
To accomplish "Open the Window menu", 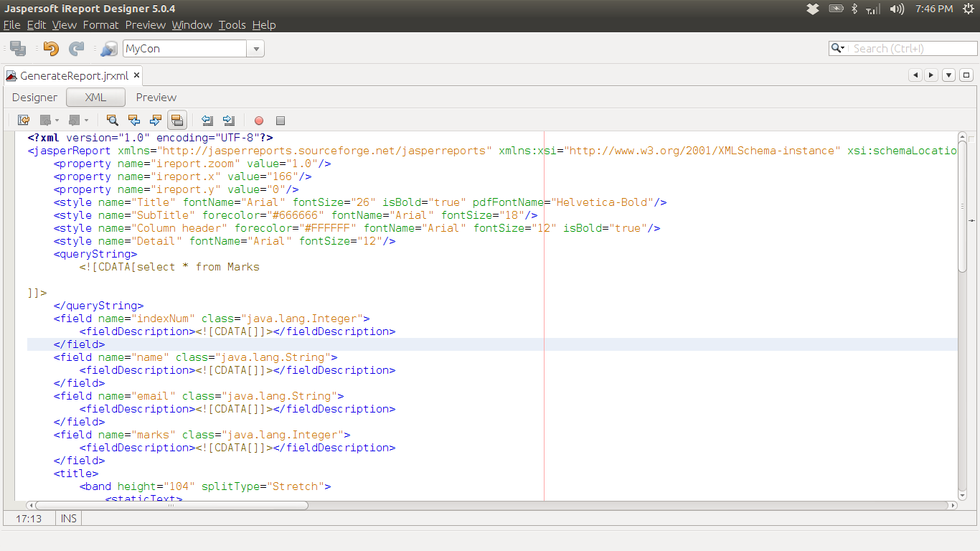I will click(192, 25).
